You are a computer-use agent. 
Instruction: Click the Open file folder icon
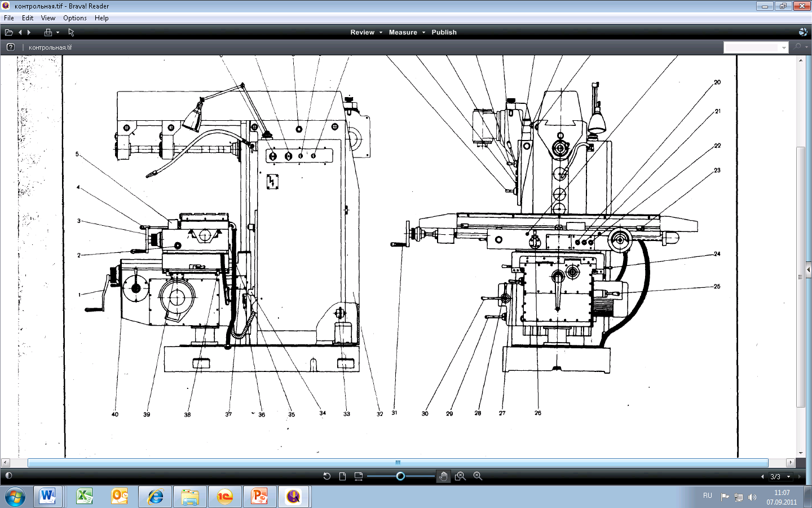click(9, 33)
